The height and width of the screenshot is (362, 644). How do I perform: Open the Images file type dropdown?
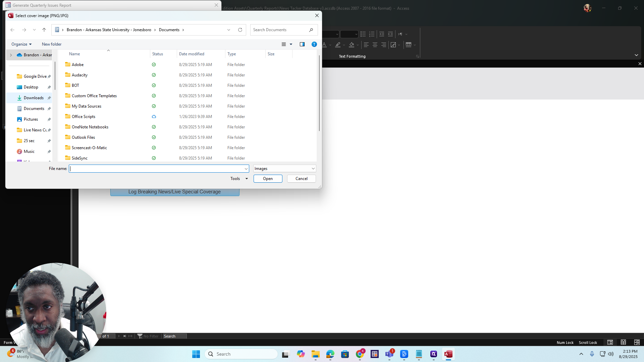[284, 169]
